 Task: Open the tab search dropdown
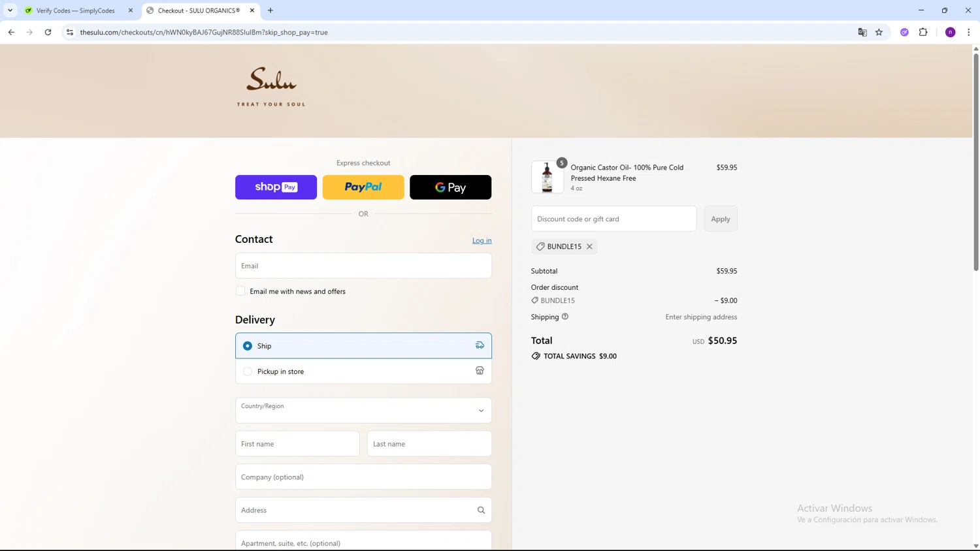(x=10, y=10)
